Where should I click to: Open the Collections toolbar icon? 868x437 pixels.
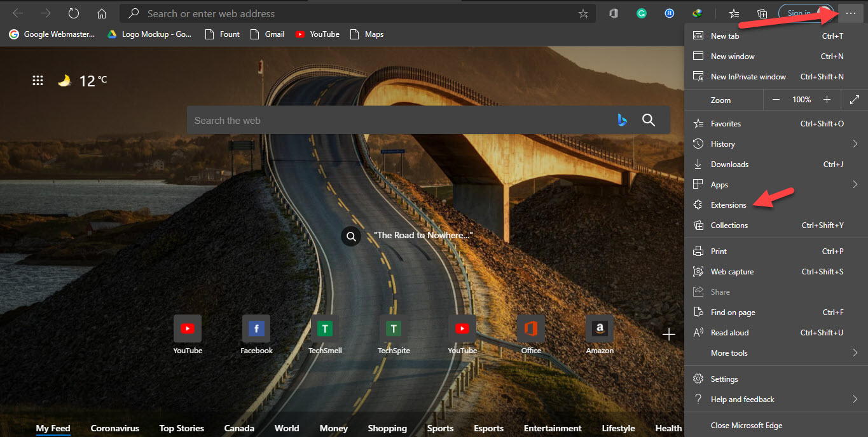pos(762,13)
